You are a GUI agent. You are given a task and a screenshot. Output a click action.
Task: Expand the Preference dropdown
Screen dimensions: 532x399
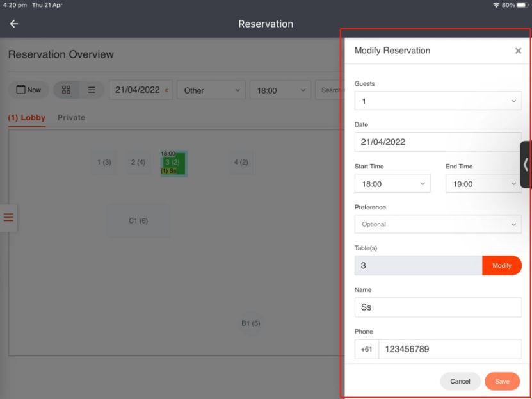pos(438,224)
